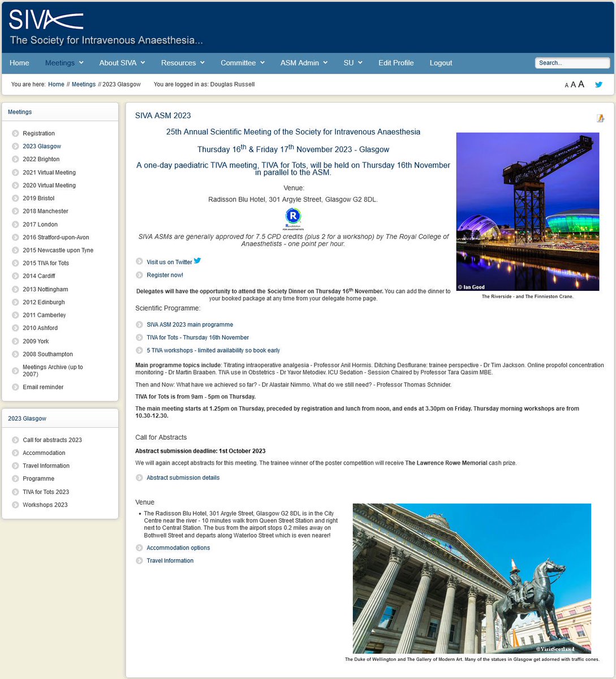Open SIVA ASM 2023 main programme link

click(x=189, y=325)
